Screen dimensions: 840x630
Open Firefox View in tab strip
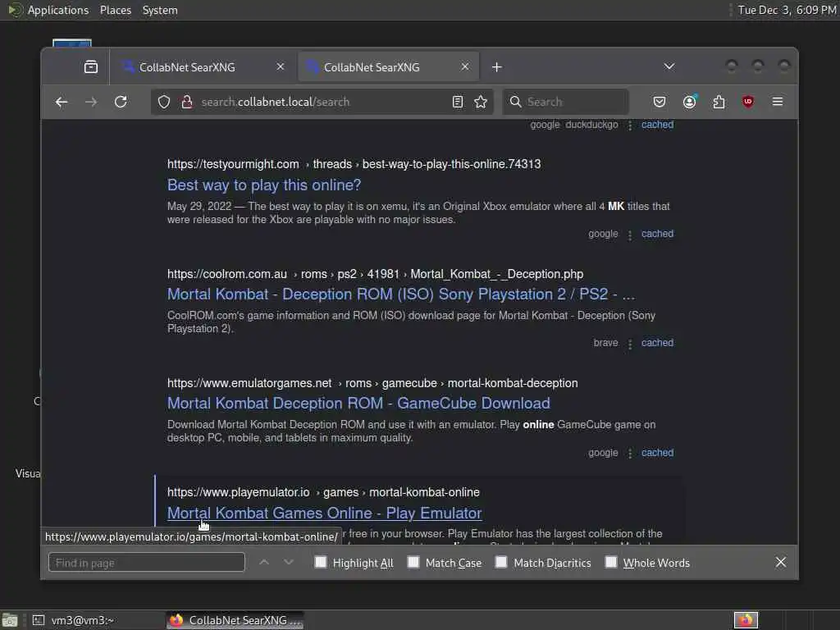point(91,67)
